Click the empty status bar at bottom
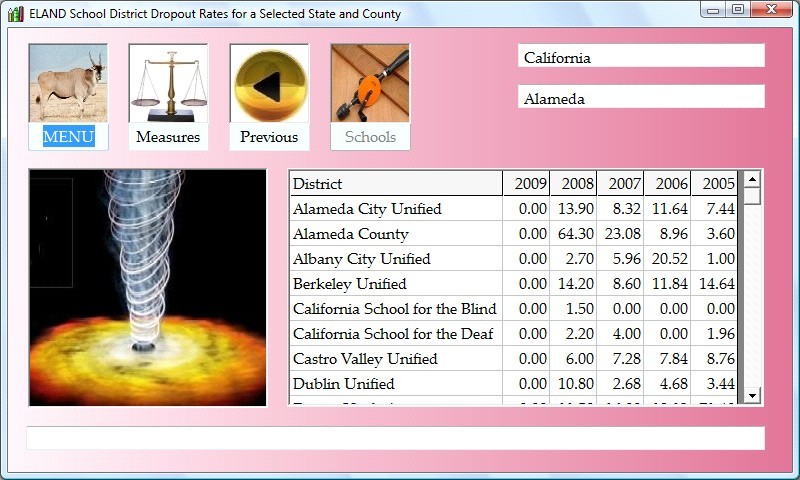800x480 pixels. tap(395, 438)
